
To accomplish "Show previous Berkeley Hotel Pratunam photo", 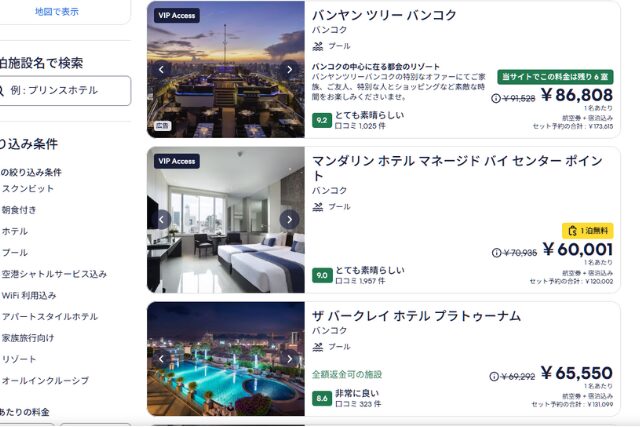I will (162, 359).
